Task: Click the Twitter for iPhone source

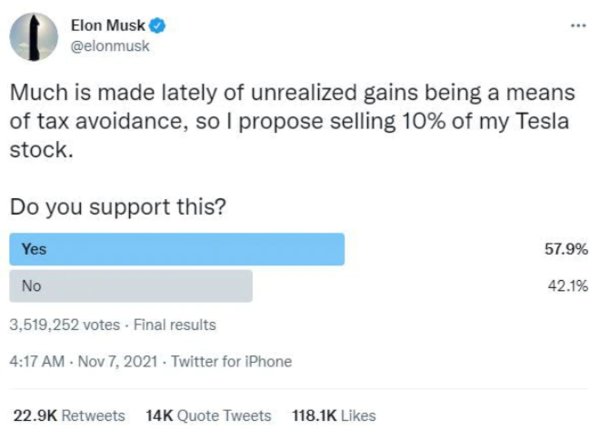Action: point(232,361)
